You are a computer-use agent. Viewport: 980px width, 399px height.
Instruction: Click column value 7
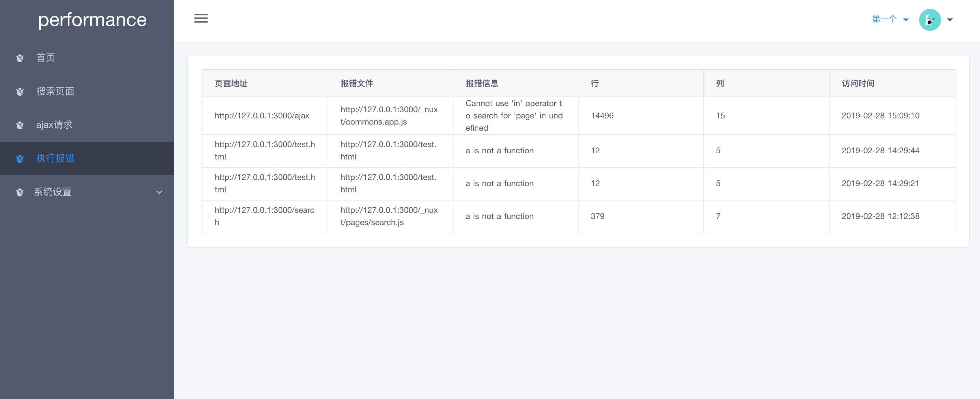(x=718, y=216)
